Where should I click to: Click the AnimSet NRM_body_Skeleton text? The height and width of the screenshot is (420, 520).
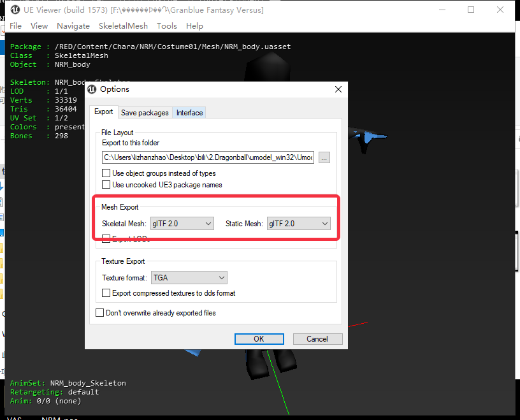coord(88,383)
